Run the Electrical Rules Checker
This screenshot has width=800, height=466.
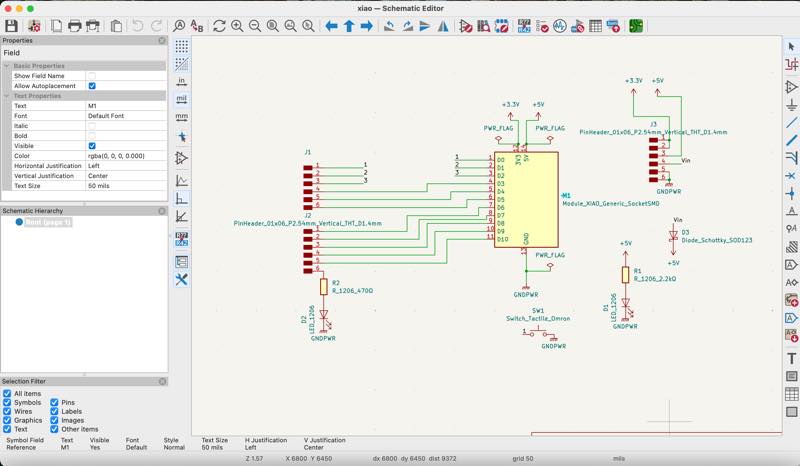click(542, 26)
